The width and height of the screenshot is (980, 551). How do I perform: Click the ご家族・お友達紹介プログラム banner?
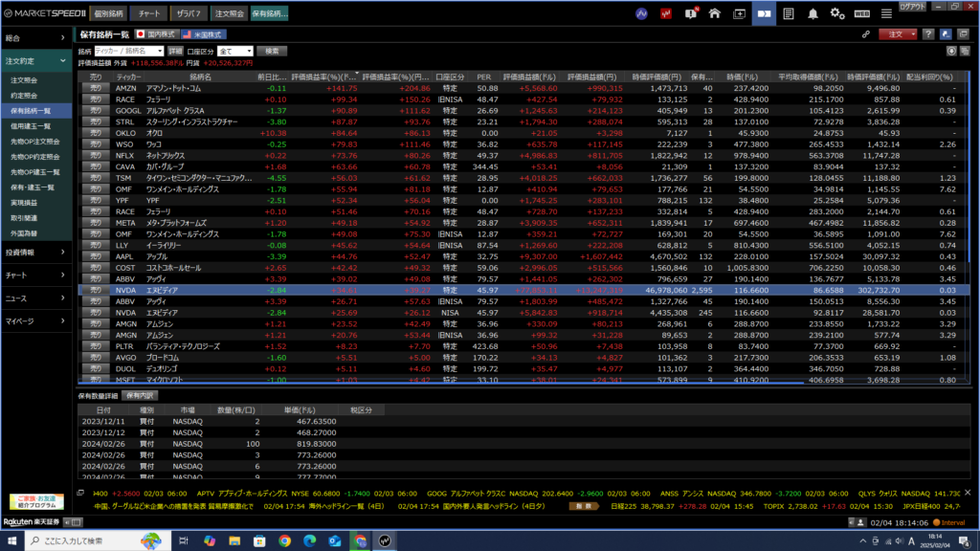pyautogui.click(x=36, y=501)
